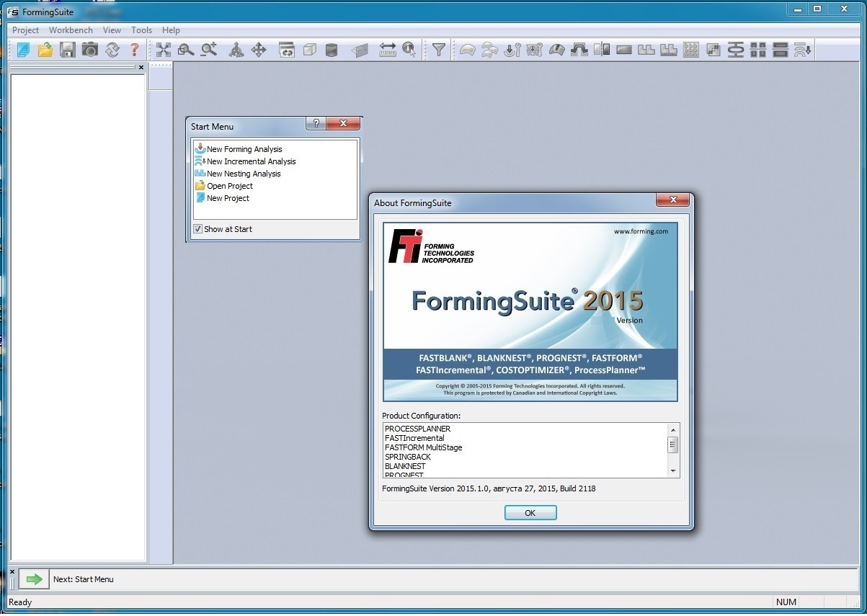
Task: Click the green Next arrow button
Action: tap(33, 579)
